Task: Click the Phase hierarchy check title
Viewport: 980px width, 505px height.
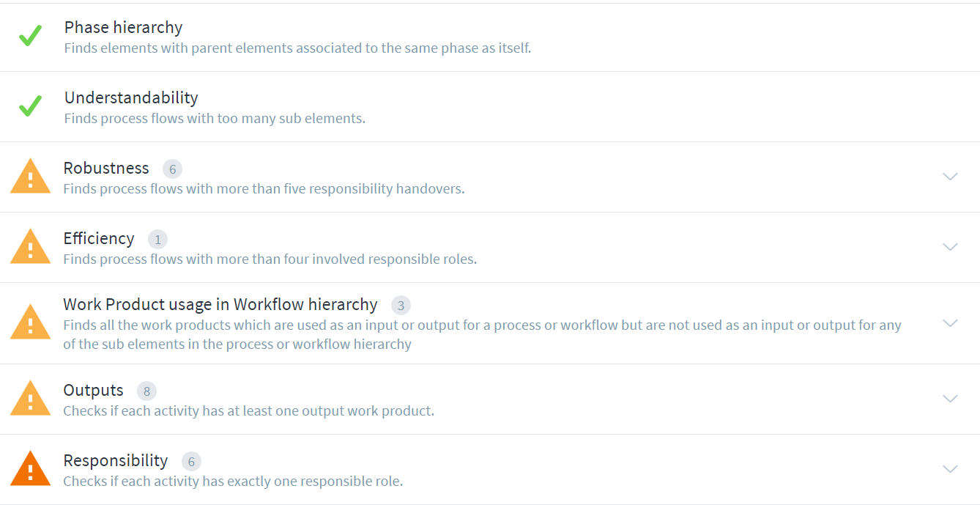Action: pyautogui.click(x=123, y=27)
